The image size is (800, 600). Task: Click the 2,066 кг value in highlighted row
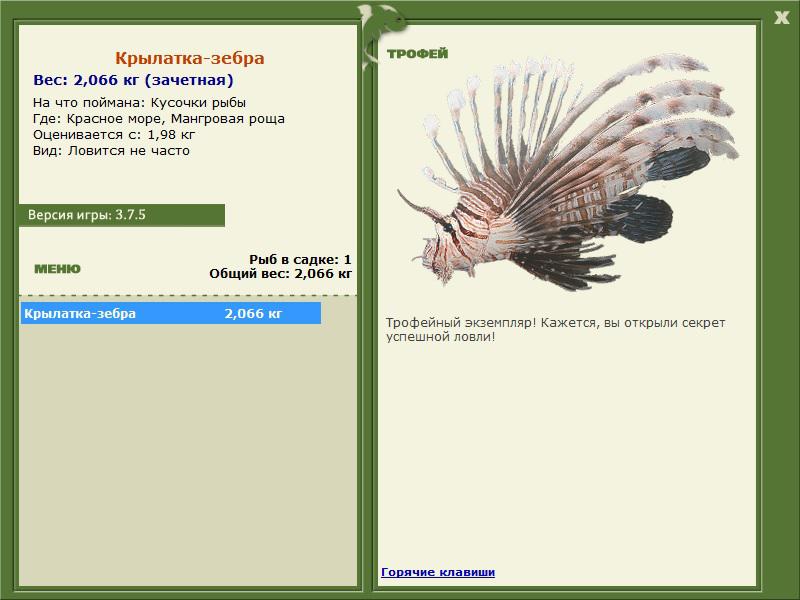click(x=253, y=313)
